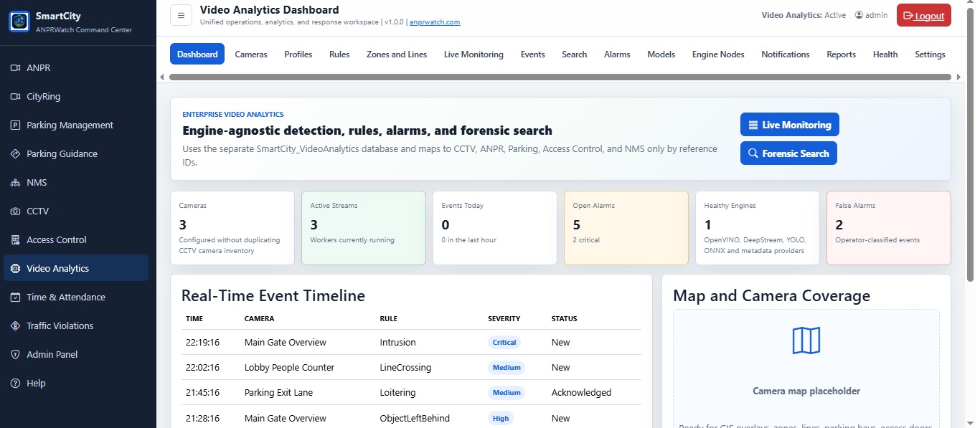Screen dimensions: 980x428
Task: Click the Active Streams stat card
Action: point(364,228)
